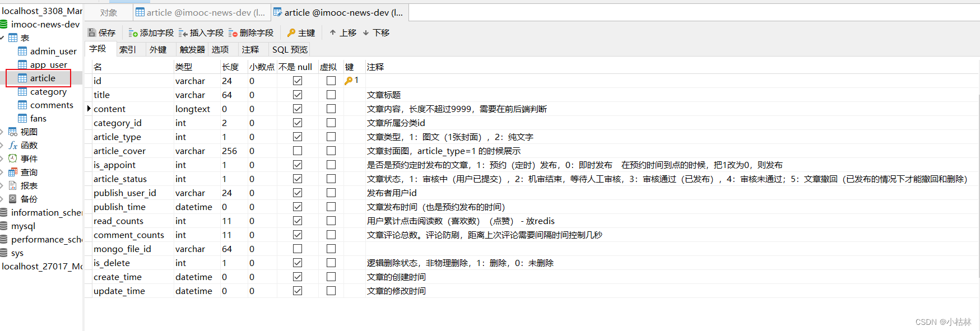
Task: Toggle Virtual checkbox for read_counts row
Action: [x=331, y=221]
